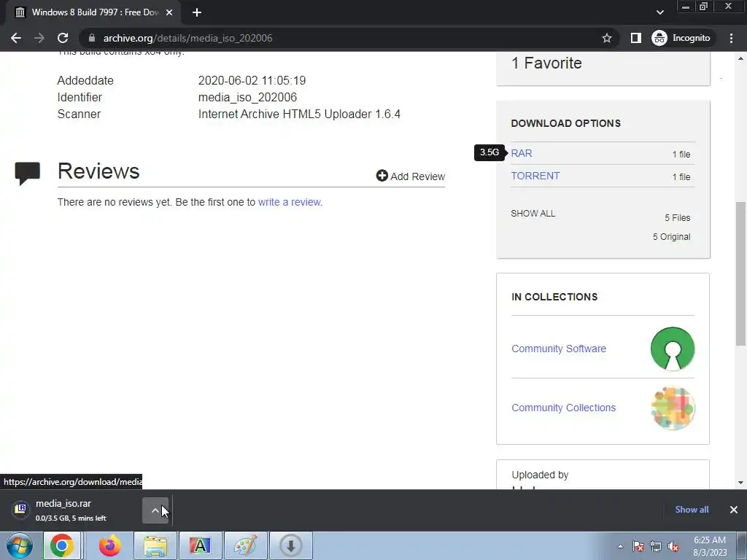Follow the 'write a review' link
This screenshot has width=747, height=560.
pos(290,202)
